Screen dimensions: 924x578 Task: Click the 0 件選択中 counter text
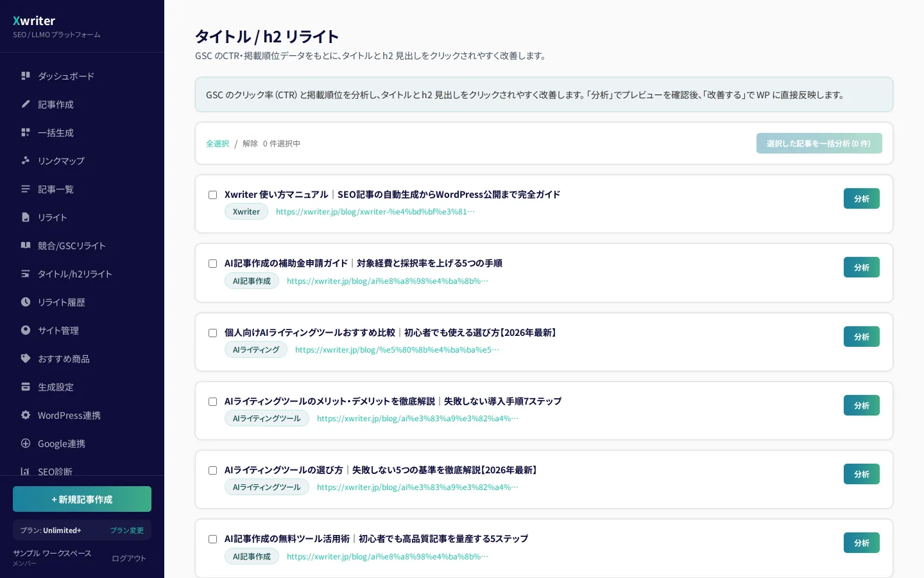coord(282,144)
